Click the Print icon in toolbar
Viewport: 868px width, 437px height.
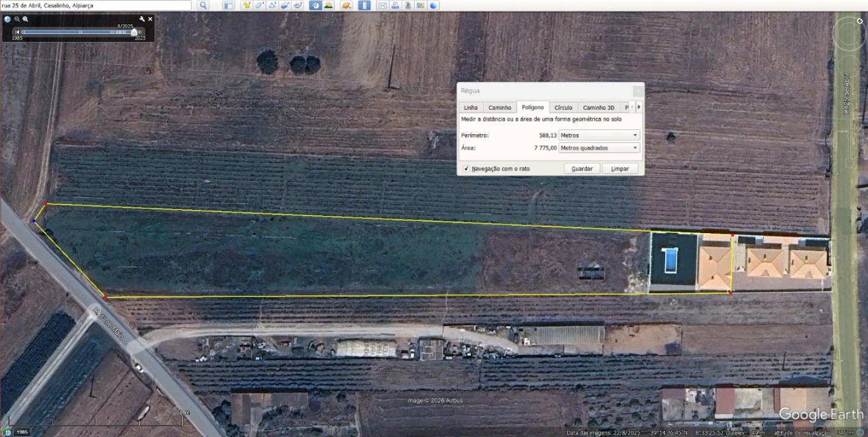click(395, 5)
